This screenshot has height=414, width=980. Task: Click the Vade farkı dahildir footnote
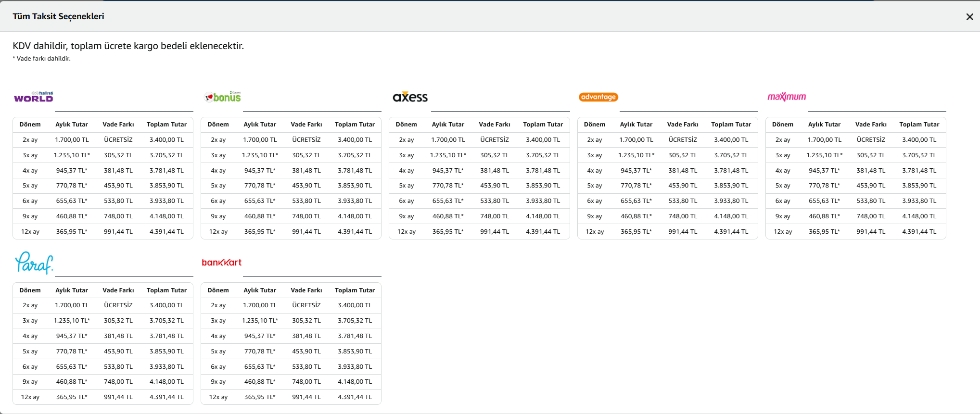pos(42,59)
